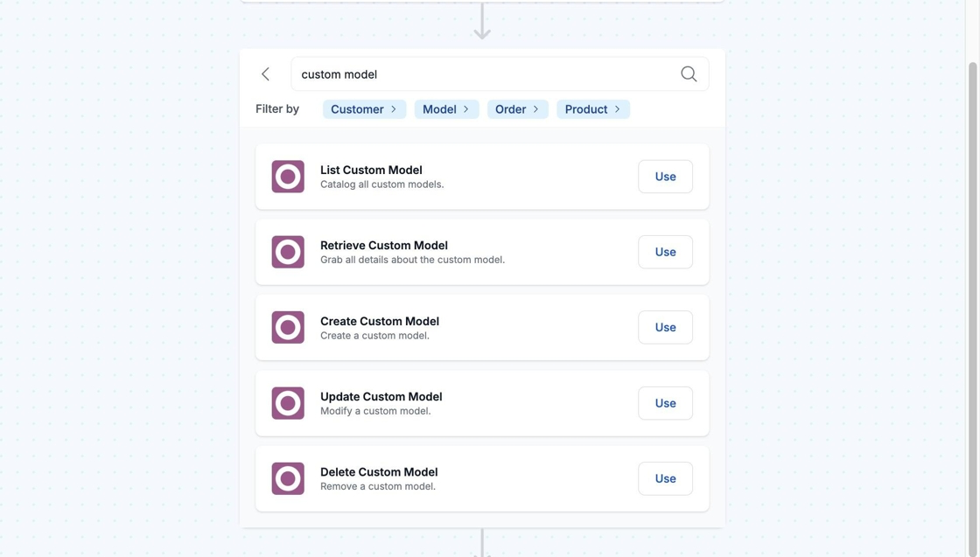Viewport: 980px width, 557px height.
Task: Click the magnifying glass search icon
Action: [689, 74]
